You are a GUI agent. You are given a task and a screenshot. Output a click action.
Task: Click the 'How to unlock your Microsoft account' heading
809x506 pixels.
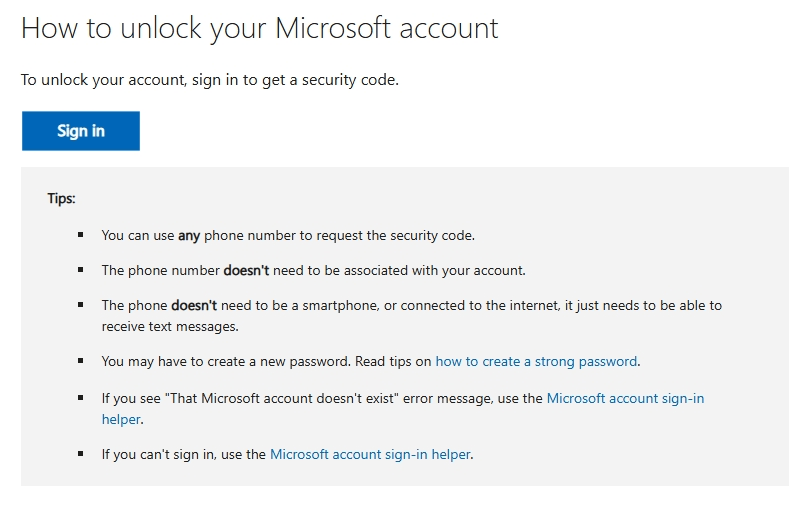(x=260, y=28)
